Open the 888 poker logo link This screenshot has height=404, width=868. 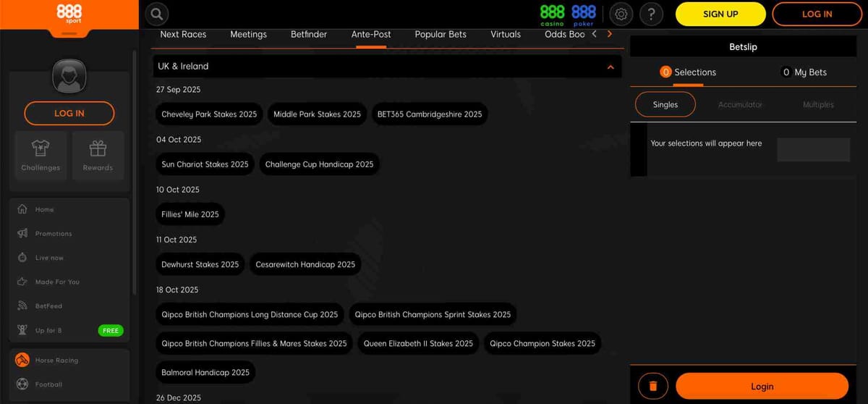pyautogui.click(x=583, y=14)
